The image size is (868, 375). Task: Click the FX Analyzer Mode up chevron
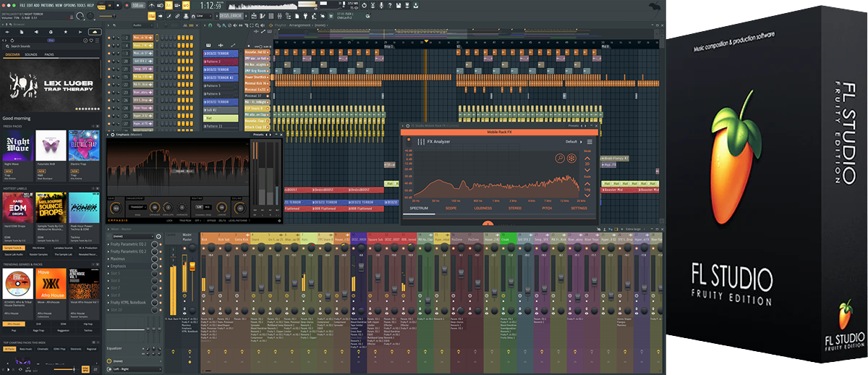click(x=587, y=159)
